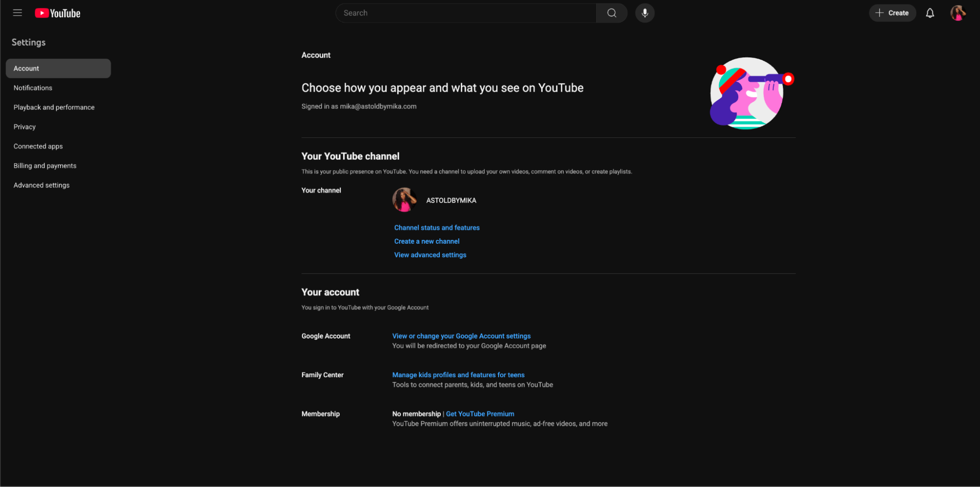Open the hamburger navigation menu
The image size is (980, 487).
tap(18, 13)
